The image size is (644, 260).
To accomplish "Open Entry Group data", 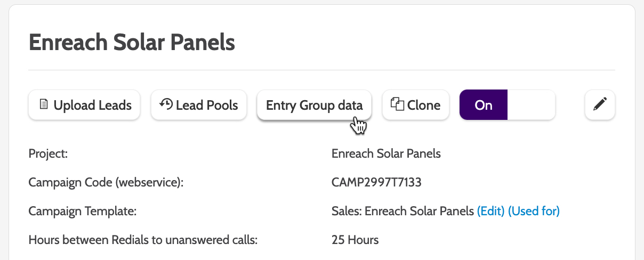I will [314, 105].
